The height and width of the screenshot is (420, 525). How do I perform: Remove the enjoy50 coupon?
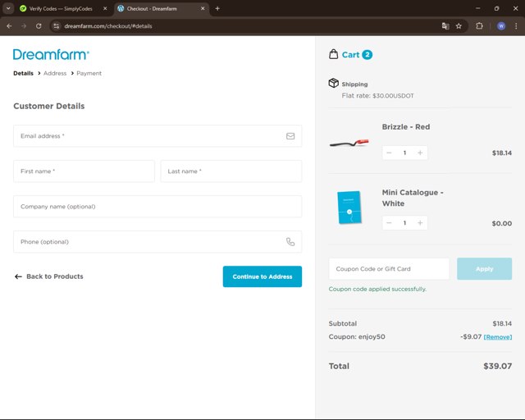(498, 337)
